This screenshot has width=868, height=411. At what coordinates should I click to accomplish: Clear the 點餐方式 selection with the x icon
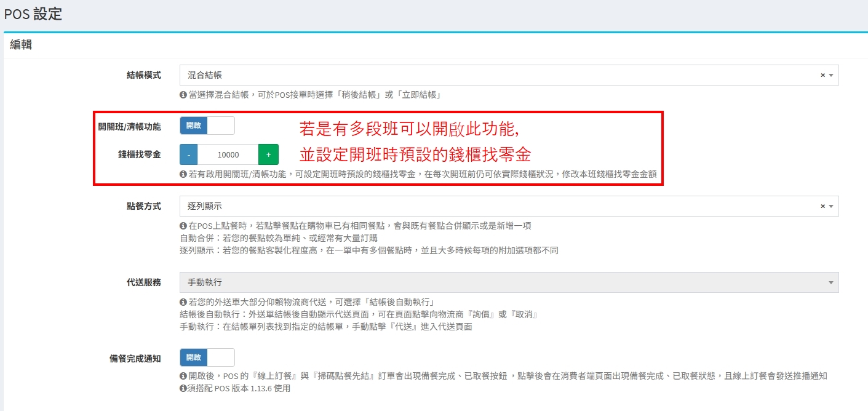(822, 206)
